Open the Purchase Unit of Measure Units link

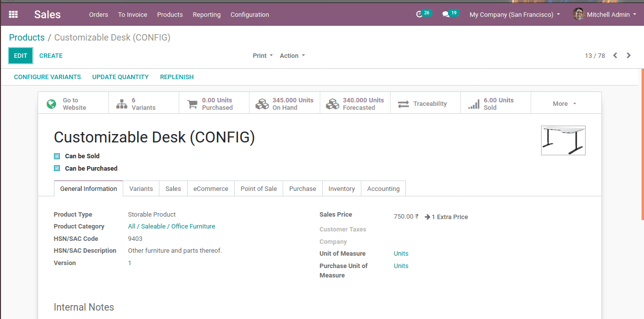pos(401,266)
